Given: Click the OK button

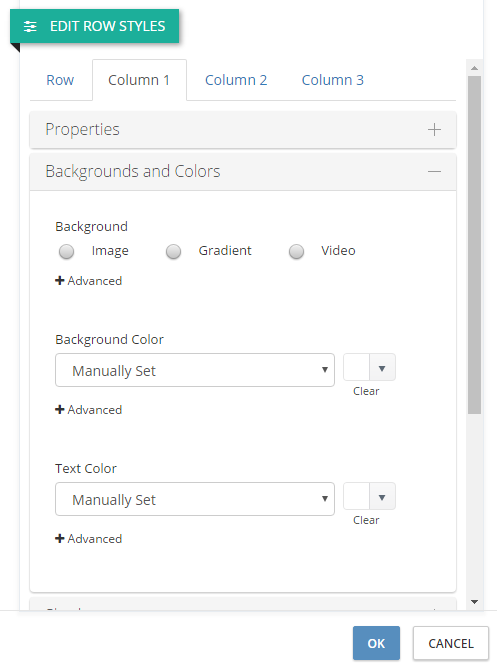Looking at the screenshot, I should [x=376, y=643].
